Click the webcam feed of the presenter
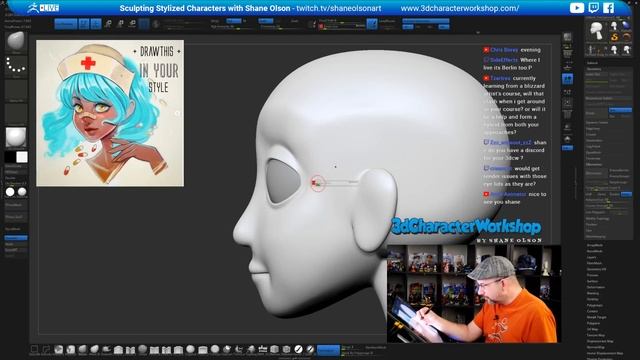The width and height of the screenshot is (640, 360). tap(474, 294)
